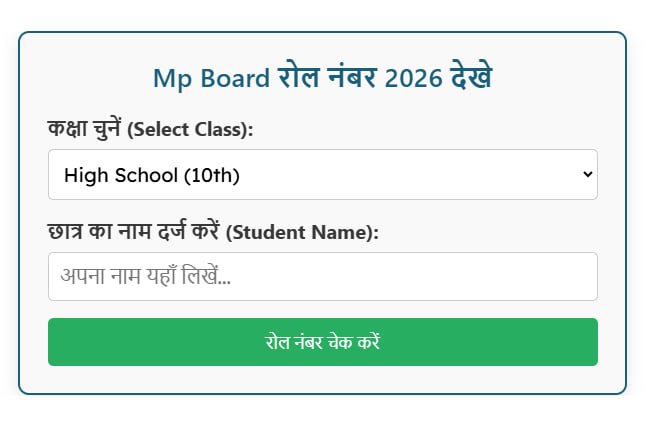
Task: Submit the form with the green button
Action: pos(322,342)
